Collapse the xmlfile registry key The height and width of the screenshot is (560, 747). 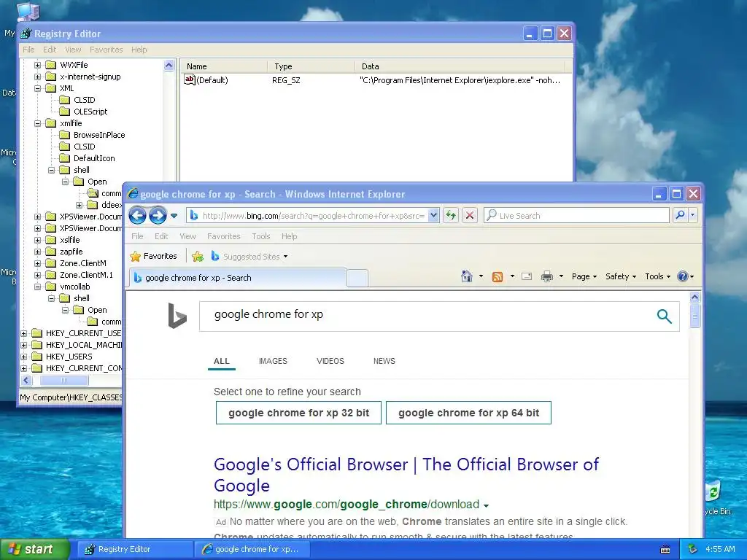[x=38, y=123]
